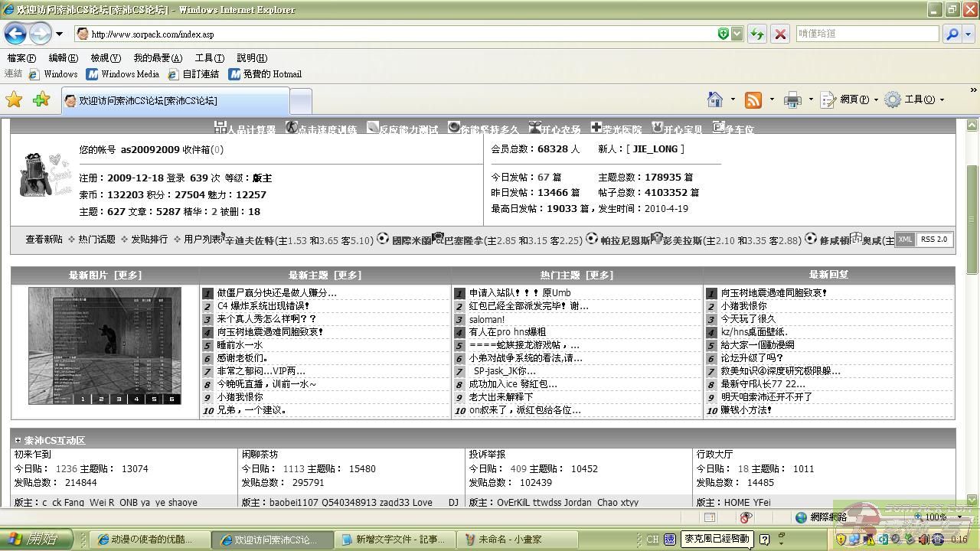Click the 查看新贴 link
Screen dimensions: 980x551
click(44, 239)
